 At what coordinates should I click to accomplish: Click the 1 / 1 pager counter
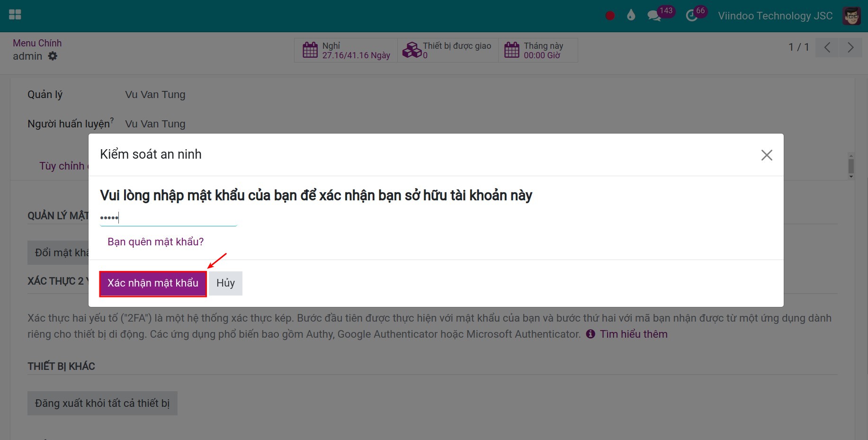tap(798, 47)
